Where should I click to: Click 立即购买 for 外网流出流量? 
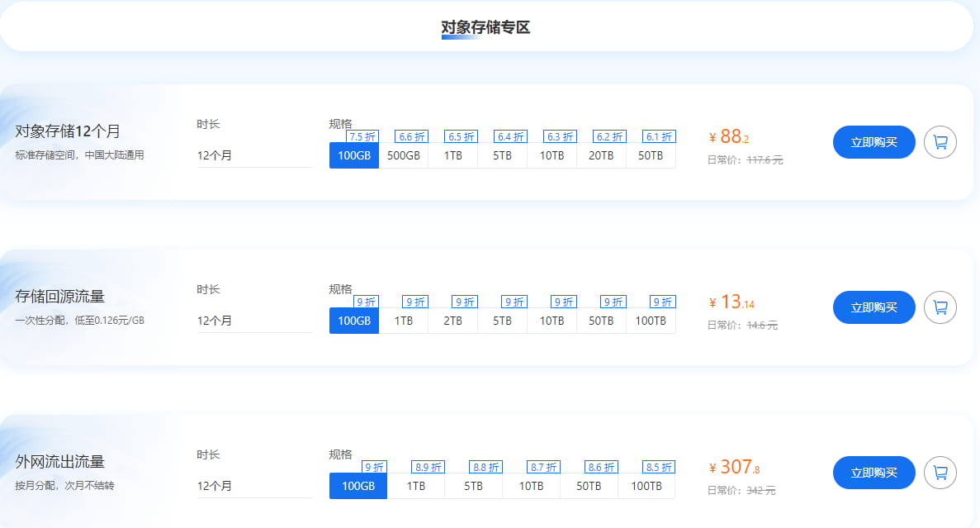[x=873, y=473]
